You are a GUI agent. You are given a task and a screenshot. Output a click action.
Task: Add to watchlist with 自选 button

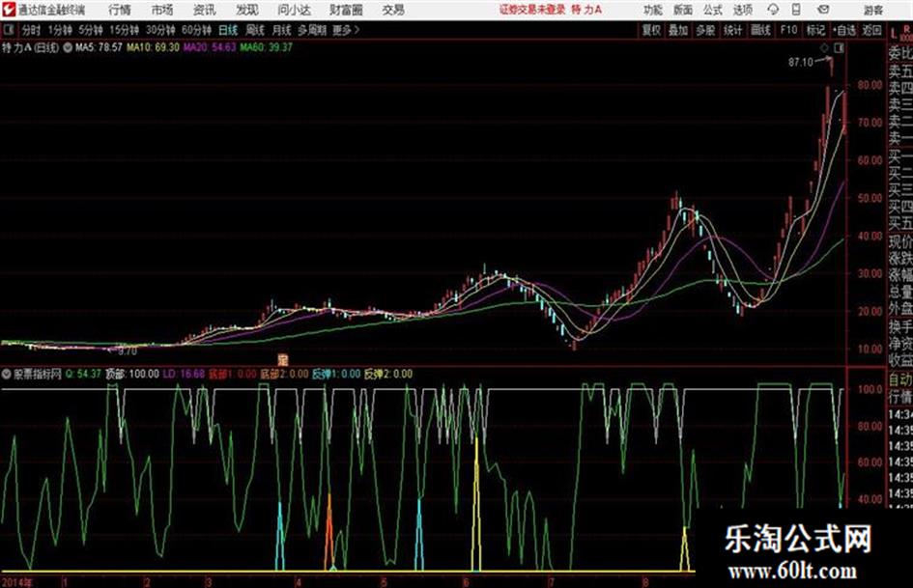click(843, 30)
